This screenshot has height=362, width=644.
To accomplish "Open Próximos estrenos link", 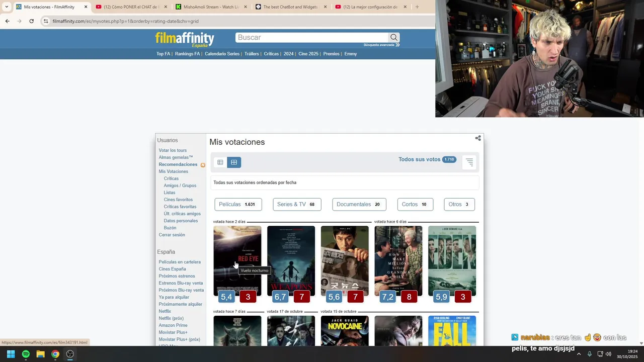I will tap(177, 276).
